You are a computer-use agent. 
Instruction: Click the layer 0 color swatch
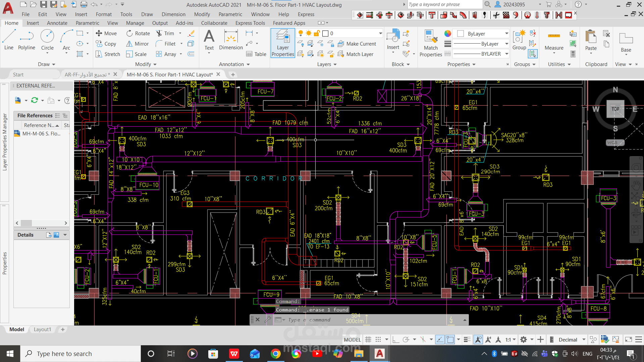[325, 33]
